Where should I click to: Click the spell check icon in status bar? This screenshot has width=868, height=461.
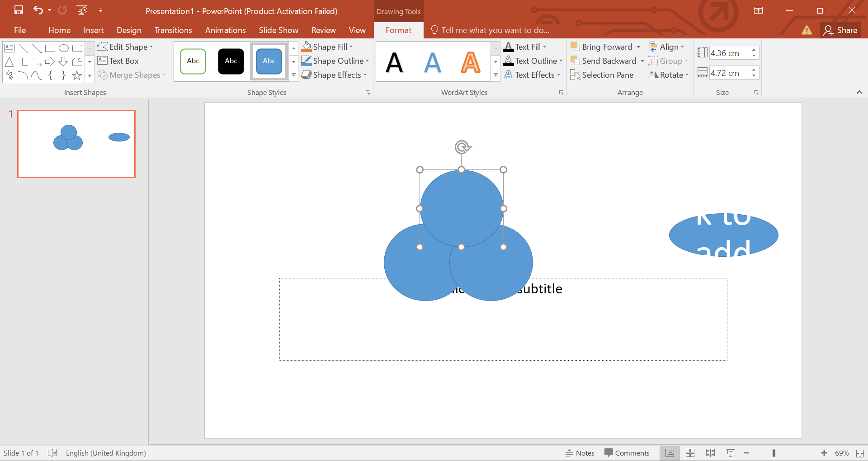[52, 453]
